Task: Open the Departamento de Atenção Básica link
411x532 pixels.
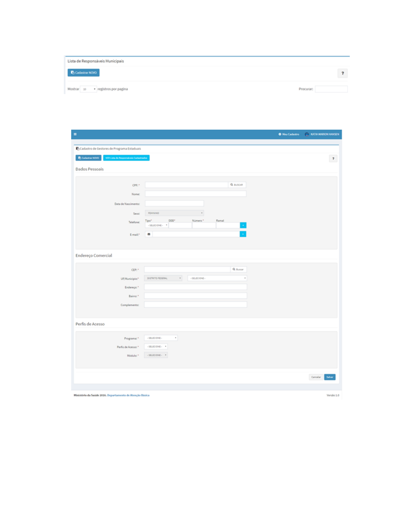Action: (128, 395)
